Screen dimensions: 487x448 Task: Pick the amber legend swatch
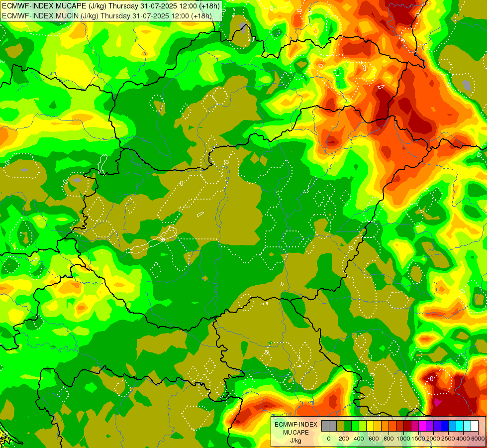pyautogui.click(x=378, y=426)
